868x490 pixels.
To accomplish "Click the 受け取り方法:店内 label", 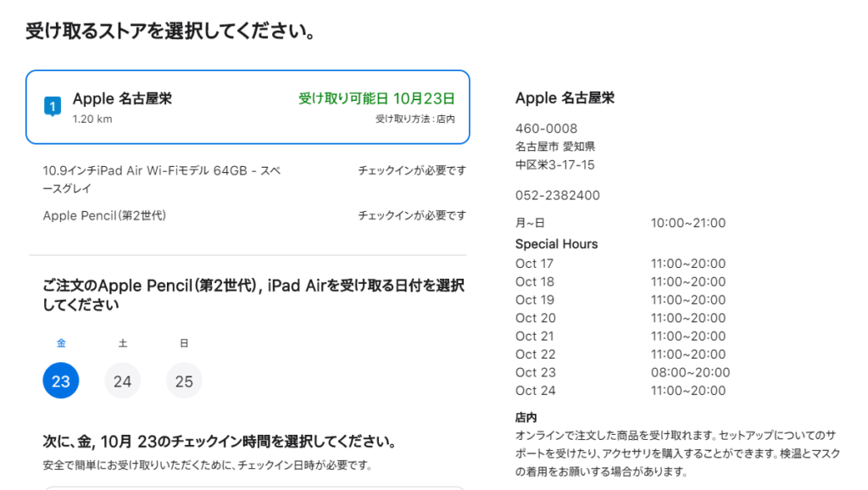I will coord(415,119).
